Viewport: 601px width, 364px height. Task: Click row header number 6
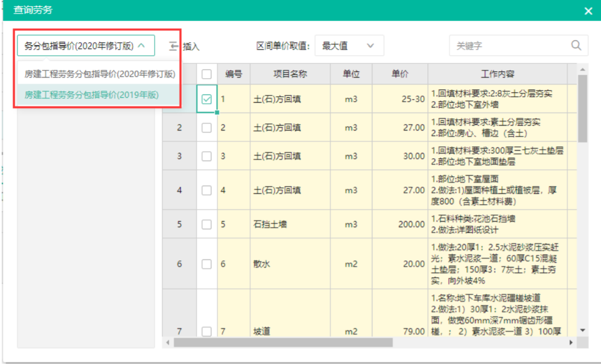tap(180, 264)
